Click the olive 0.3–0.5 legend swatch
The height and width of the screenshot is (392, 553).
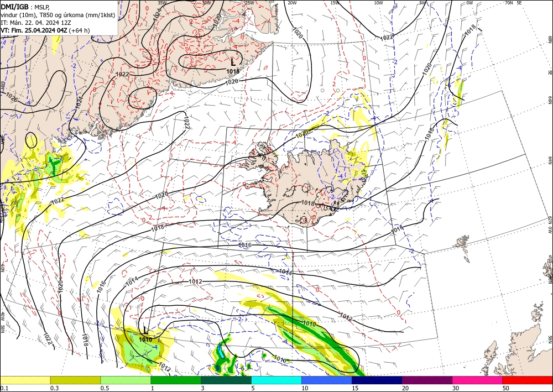tap(75, 380)
